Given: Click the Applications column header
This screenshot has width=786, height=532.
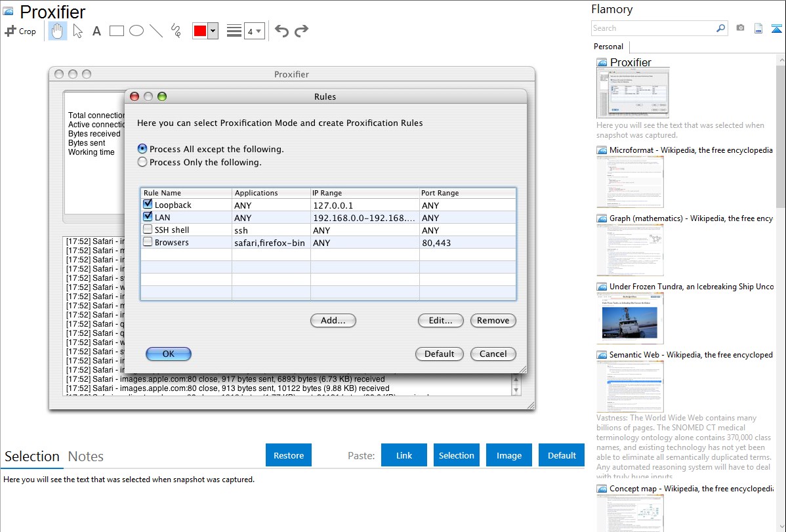Looking at the screenshot, I should (x=271, y=193).
